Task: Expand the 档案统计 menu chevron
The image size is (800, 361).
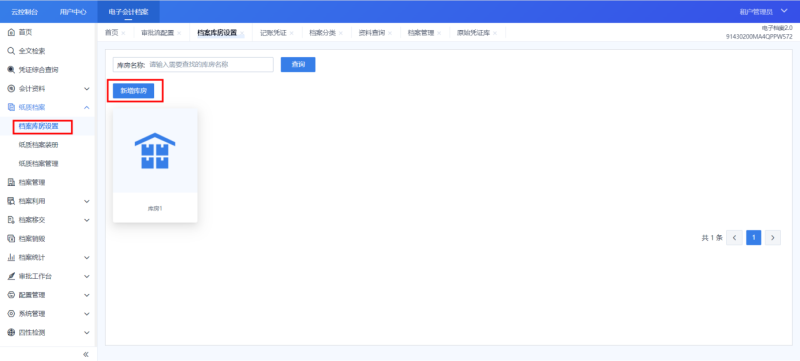Action: pos(87,257)
